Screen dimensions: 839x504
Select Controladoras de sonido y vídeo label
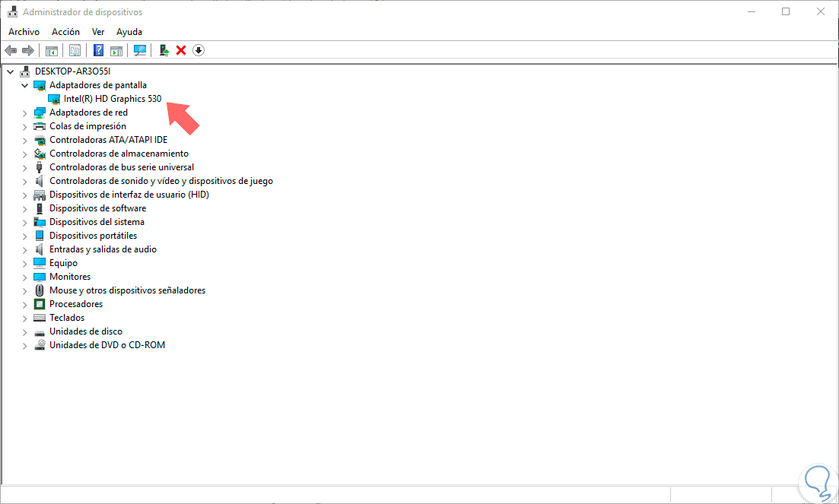pyautogui.click(x=161, y=181)
